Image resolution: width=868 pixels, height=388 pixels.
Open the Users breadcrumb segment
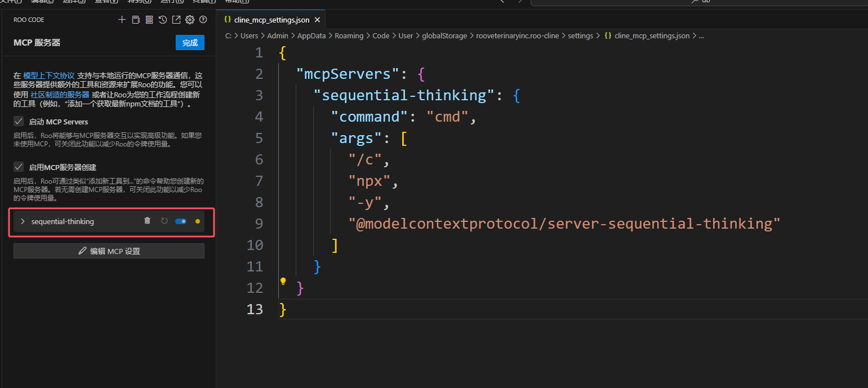pos(249,35)
